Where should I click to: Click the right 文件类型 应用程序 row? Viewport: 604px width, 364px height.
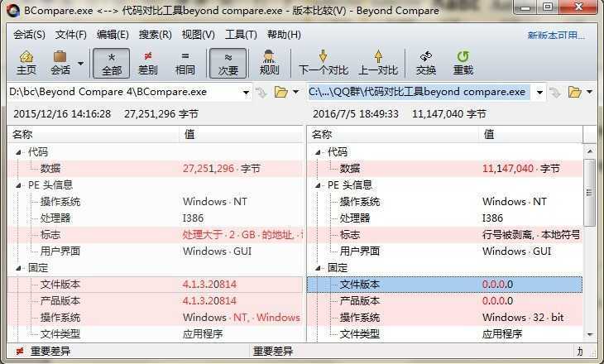[445, 334]
